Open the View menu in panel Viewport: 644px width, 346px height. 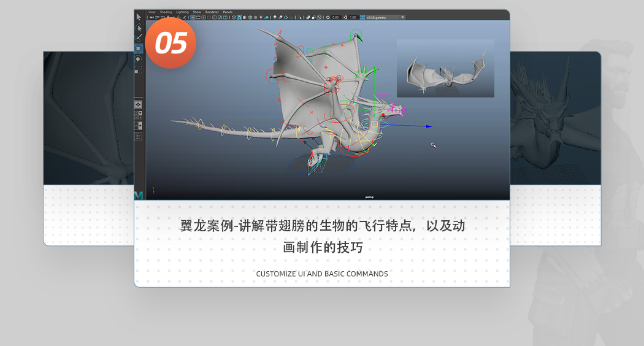(152, 12)
